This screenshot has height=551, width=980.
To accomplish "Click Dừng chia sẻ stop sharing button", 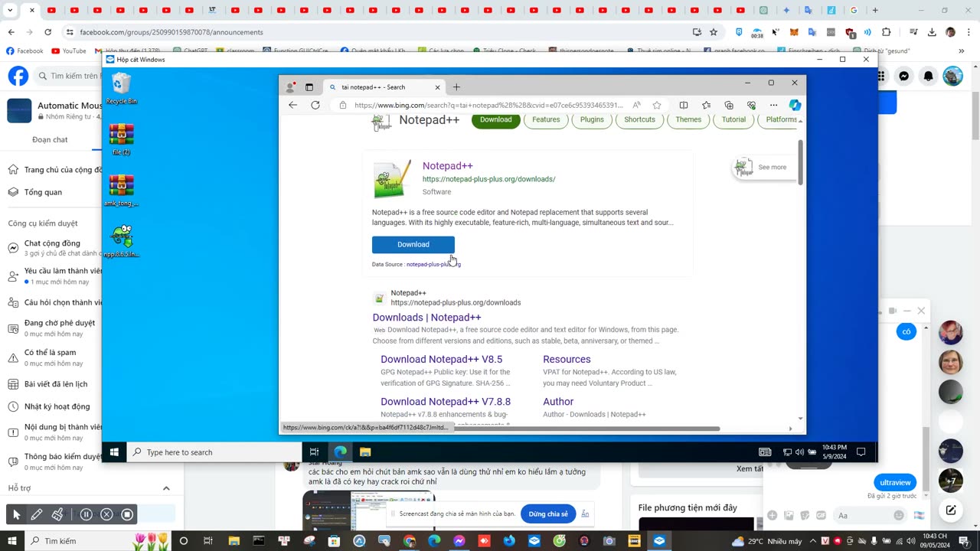I will 548,514.
